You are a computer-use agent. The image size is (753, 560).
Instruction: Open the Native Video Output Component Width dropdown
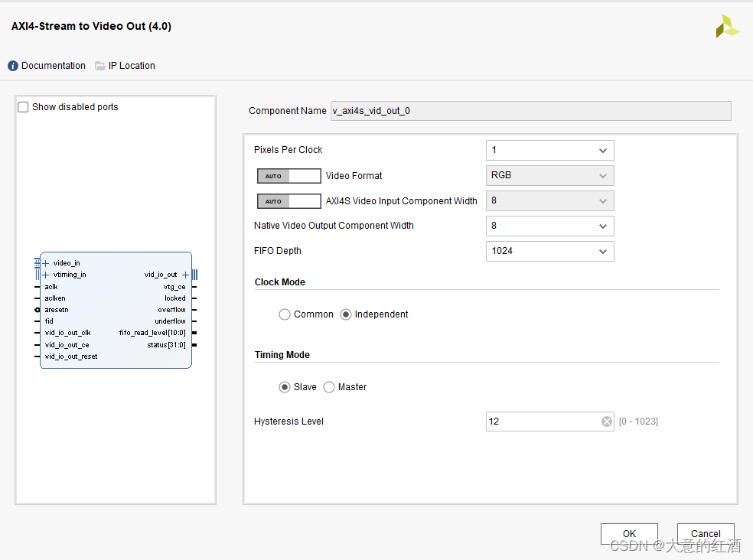pyautogui.click(x=549, y=226)
